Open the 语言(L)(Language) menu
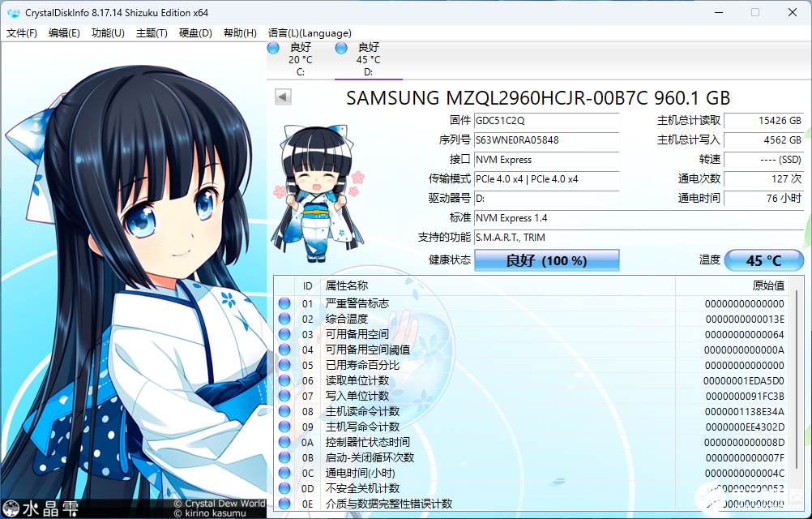Image resolution: width=812 pixels, height=519 pixels. point(310,33)
